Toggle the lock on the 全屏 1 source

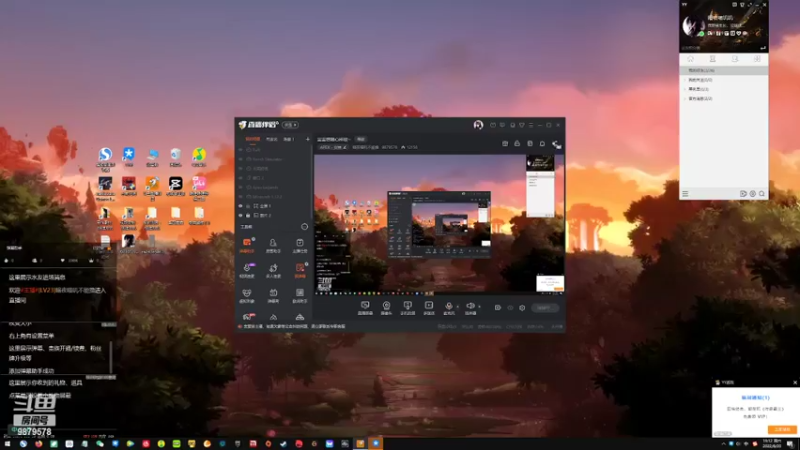pos(248,206)
